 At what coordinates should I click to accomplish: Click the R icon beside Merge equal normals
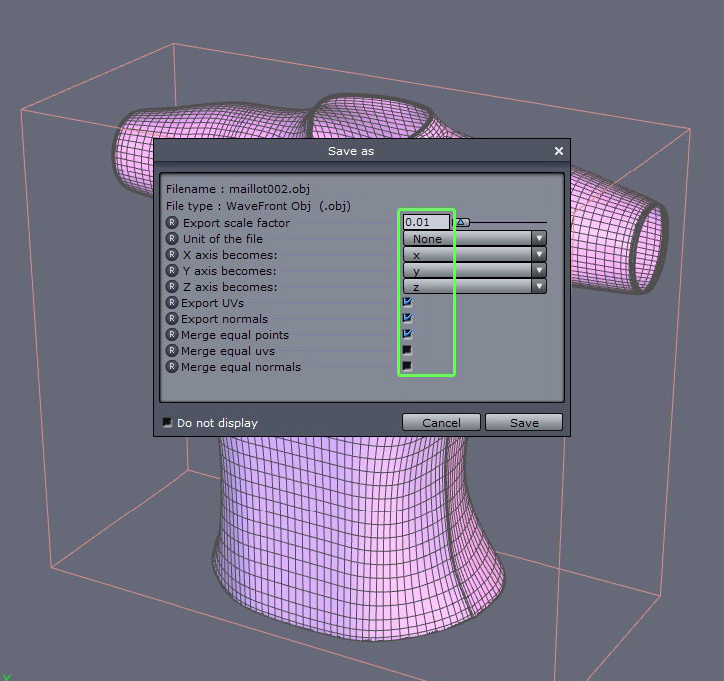tap(172, 367)
